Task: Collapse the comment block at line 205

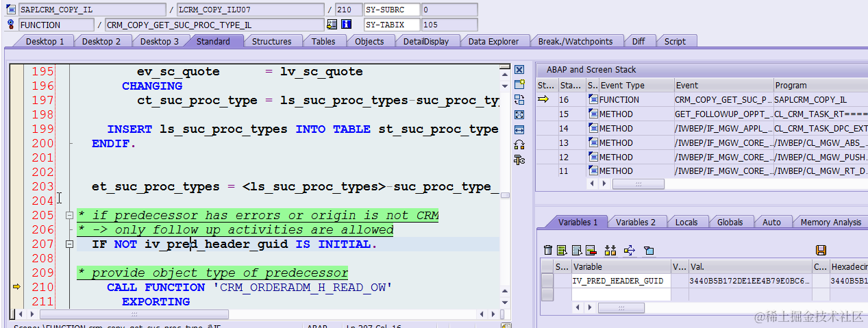Action: (69, 216)
